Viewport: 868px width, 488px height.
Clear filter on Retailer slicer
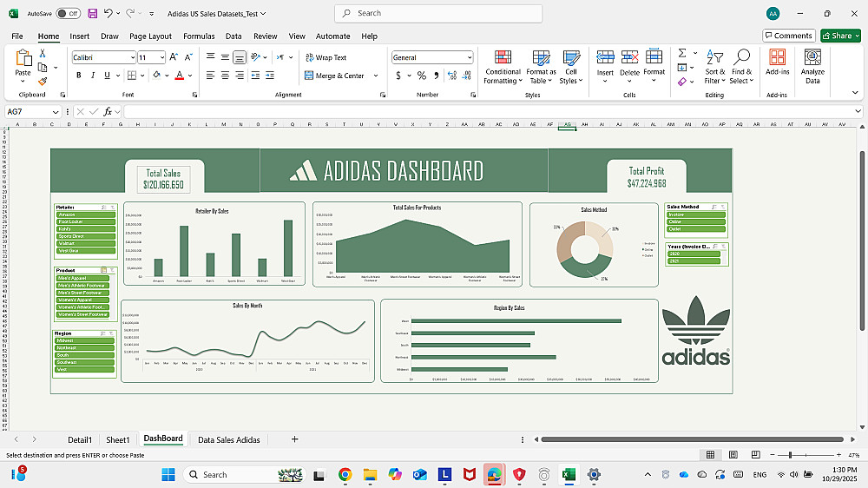[x=112, y=208]
